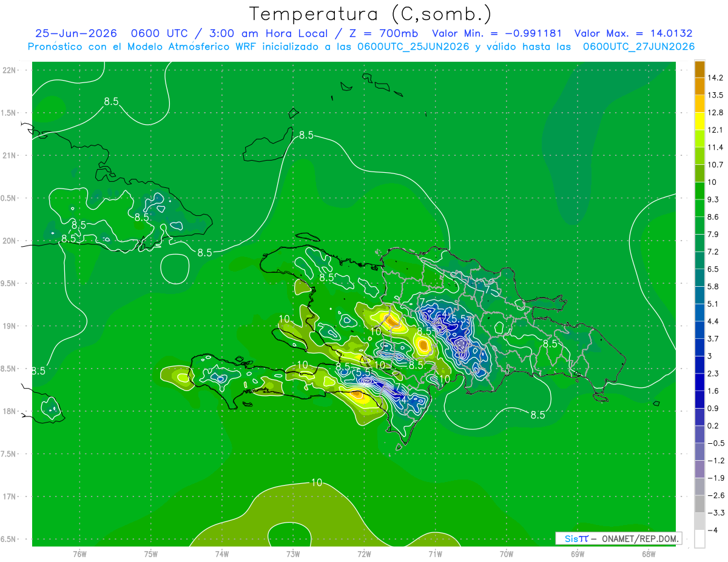The height and width of the screenshot is (562, 728).
Task: Click the '7.2' color scale label
Action: pos(712,252)
